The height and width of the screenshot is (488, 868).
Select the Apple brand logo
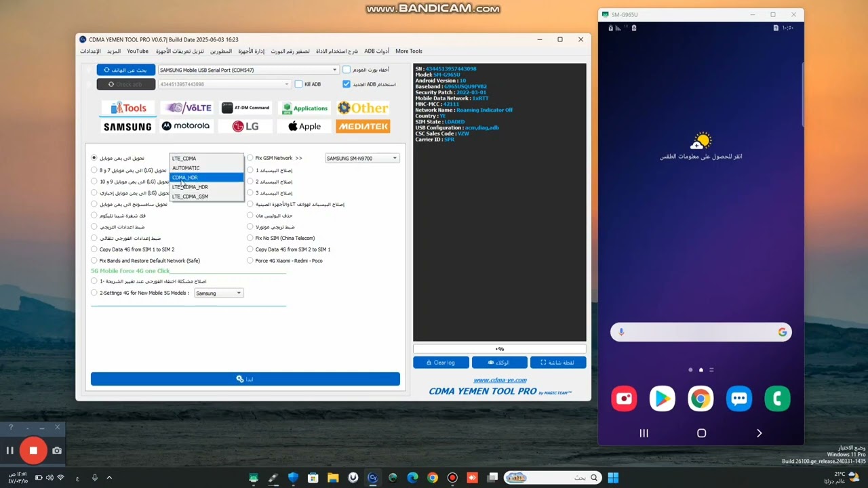tap(304, 126)
